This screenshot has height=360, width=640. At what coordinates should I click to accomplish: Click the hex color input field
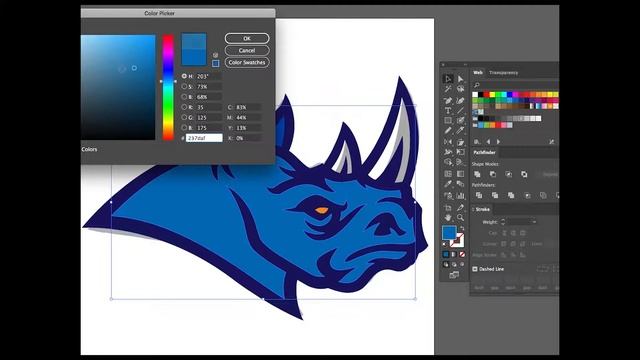pyautogui.click(x=204, y=138)
